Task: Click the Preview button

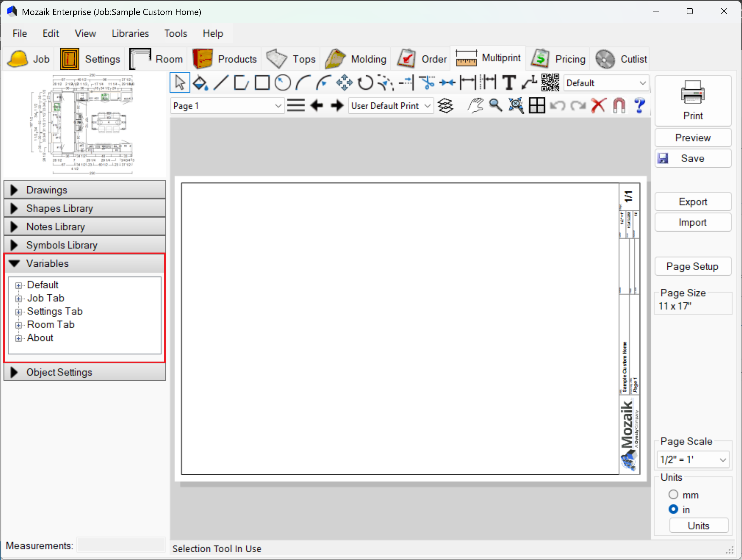Action: tap(692, 138)
